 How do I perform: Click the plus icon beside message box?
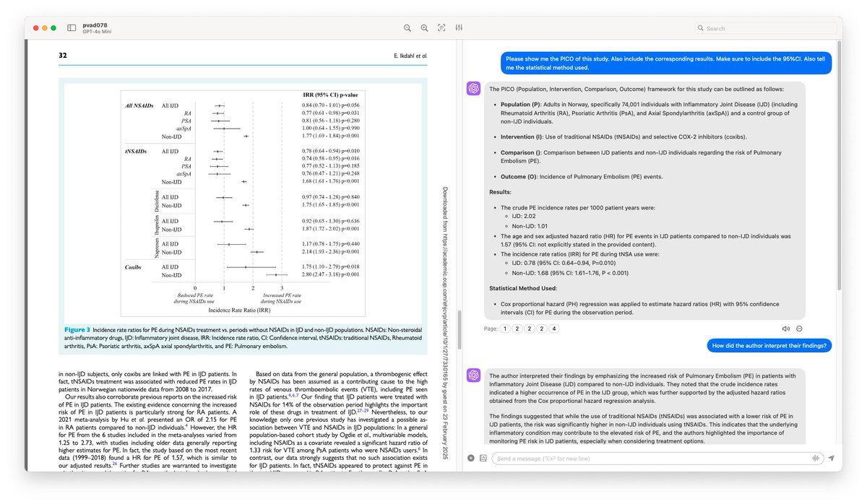pos(471,458)
